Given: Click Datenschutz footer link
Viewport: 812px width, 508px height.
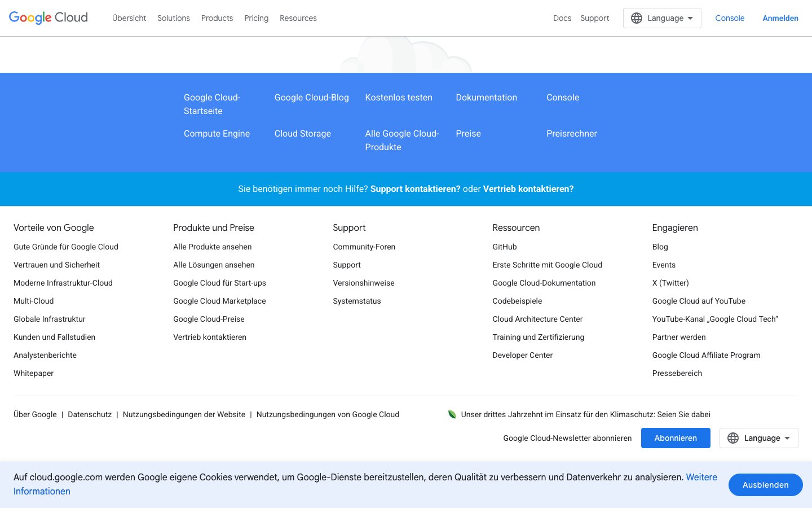Looking at the screenshot, I should pyautogui.click(x=90, y=414).
